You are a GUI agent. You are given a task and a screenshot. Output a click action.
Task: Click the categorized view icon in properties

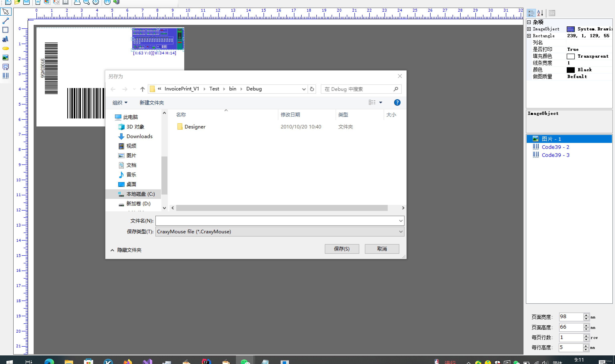pyautogui.click(x=531, y=13)
